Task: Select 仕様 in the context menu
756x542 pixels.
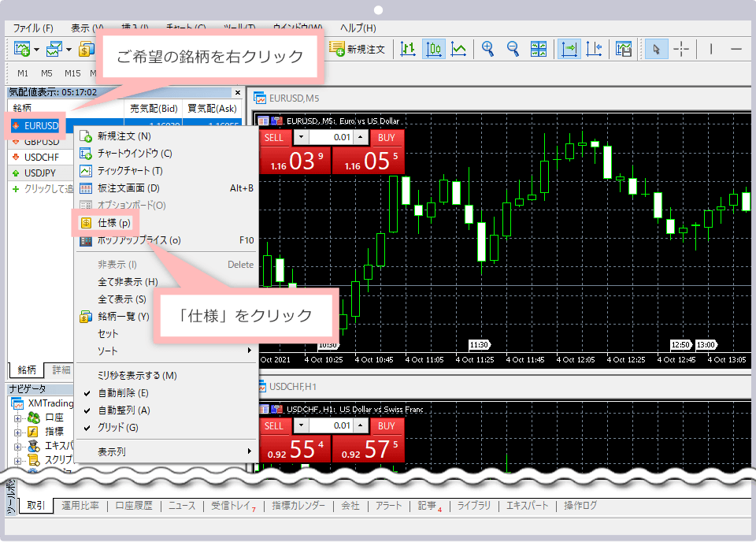Action: tap(113, 223)
